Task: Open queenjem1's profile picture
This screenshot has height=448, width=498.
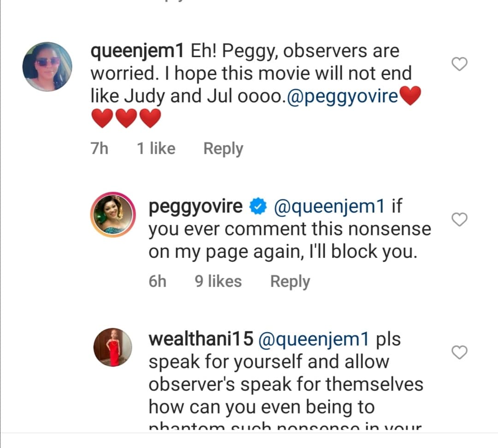Action: pyautogui.click(x=47, y=66)
